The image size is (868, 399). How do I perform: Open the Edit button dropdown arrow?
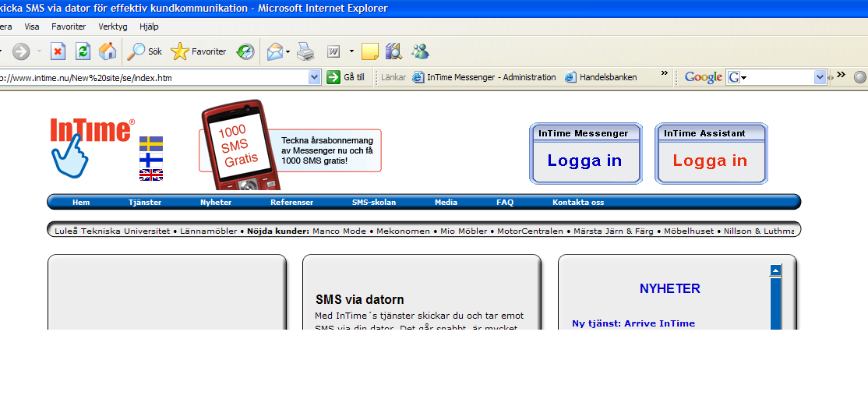[x=351, y=52]
